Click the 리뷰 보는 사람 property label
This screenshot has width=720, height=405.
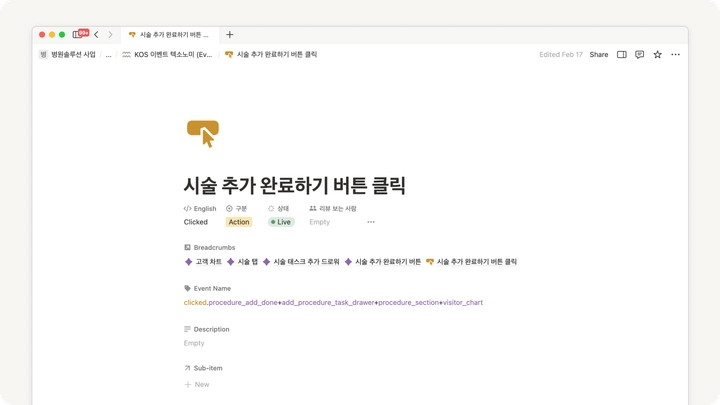(x=333, y=208)
